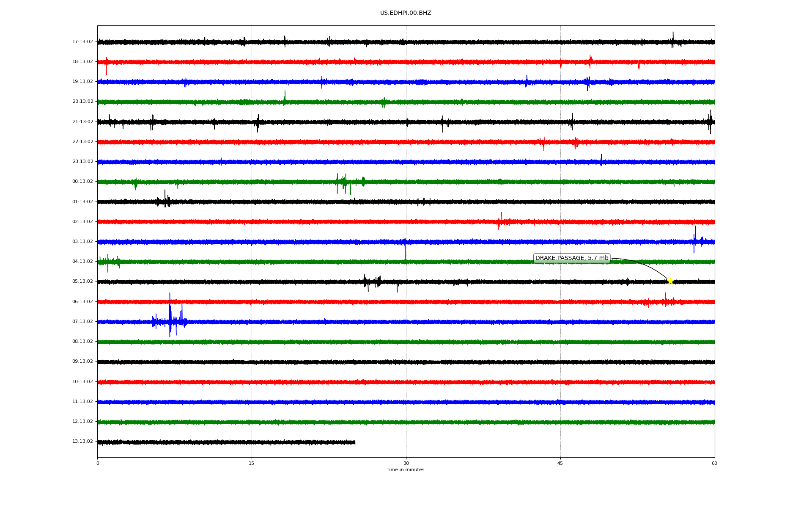Click the 02:13:02 trace time label
The width and height of the screenshot is (812, 508).
pyautogui.click(x=82, y=222)
